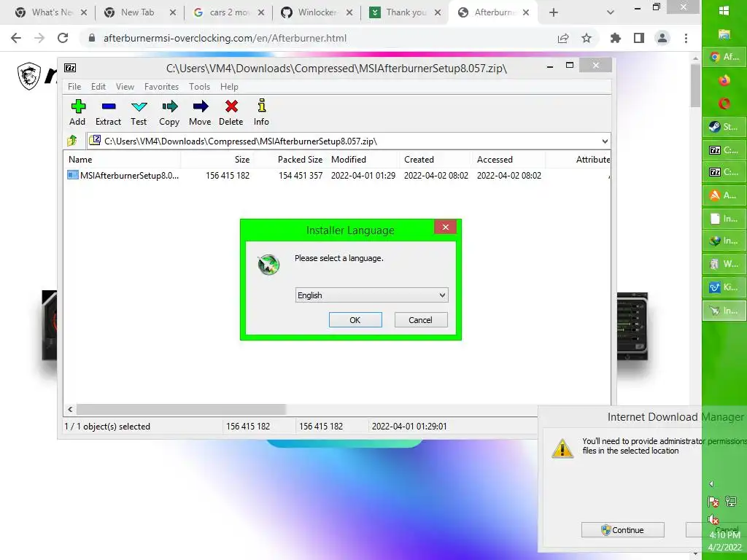Click the Windows Start logo
The height and width of the screenshot is (560, 747).
(724, 11)
